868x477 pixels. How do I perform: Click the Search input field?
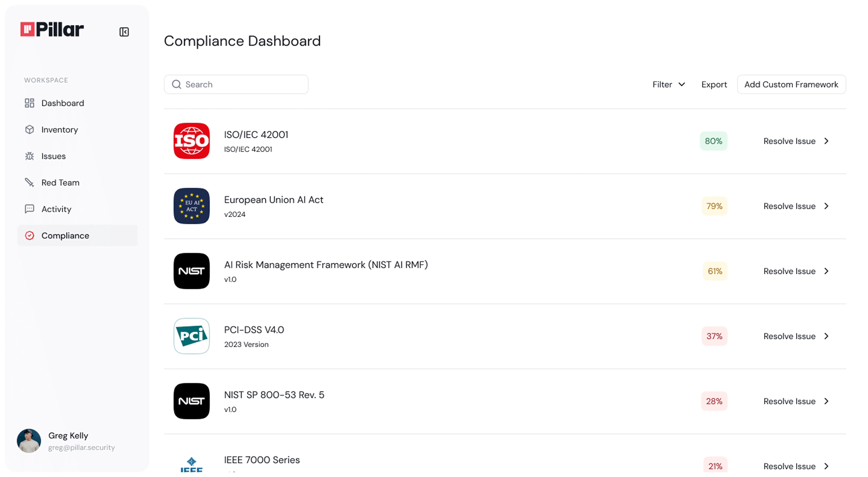tap(236, 84)
